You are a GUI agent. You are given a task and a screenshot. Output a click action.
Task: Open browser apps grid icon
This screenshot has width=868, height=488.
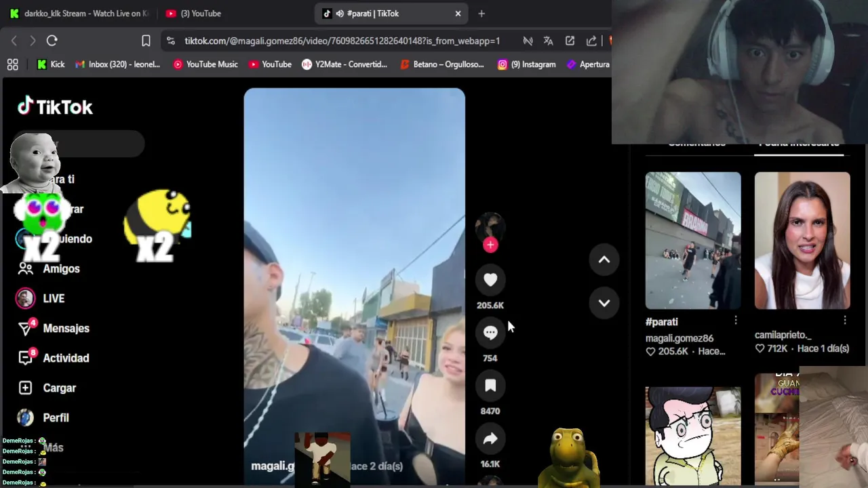click(x=12, y=64)
